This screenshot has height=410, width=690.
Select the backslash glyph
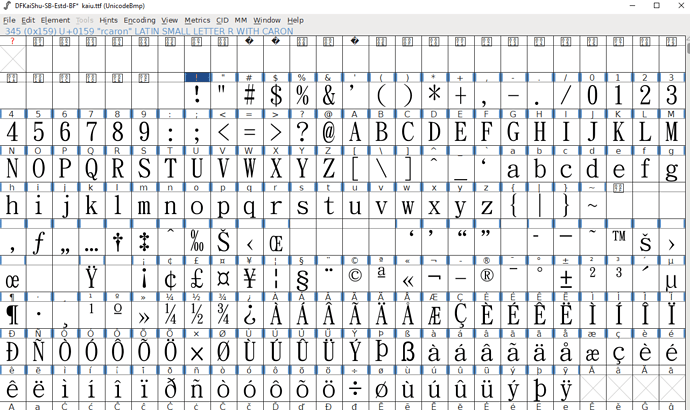tap(382, 168)
